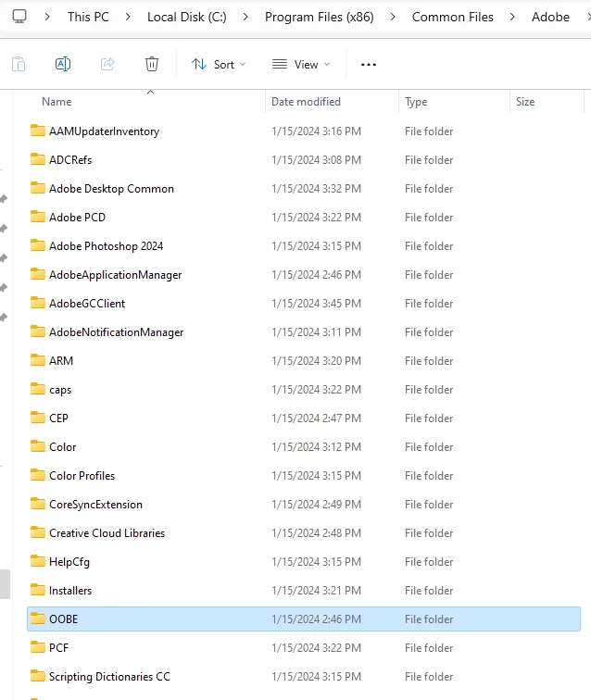This screenshot has width=591, height=700.
Task: Select the ADCRefs folder icon
Action: 38,159
